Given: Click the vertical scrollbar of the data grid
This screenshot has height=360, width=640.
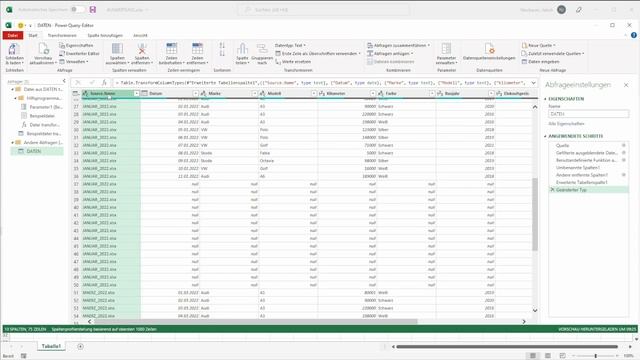Looking at the screenshot, I should coord(535,214).
